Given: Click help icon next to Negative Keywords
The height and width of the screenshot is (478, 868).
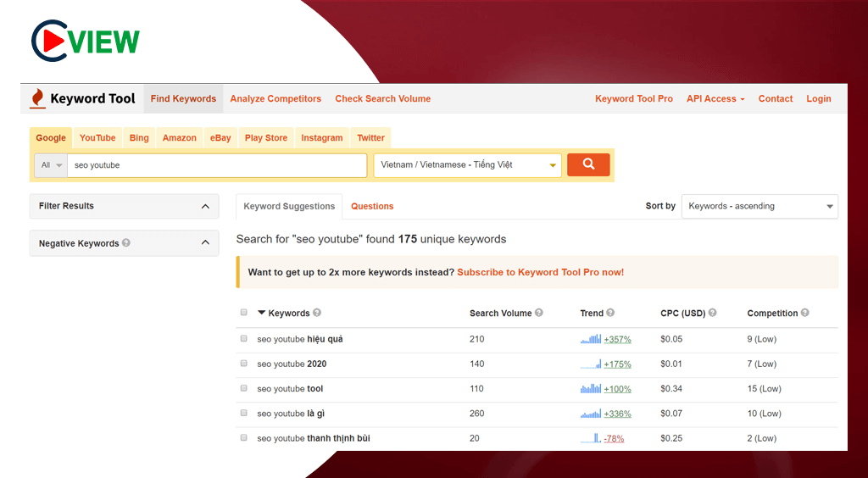Looking at the screenshot, I should coord(126,243).
